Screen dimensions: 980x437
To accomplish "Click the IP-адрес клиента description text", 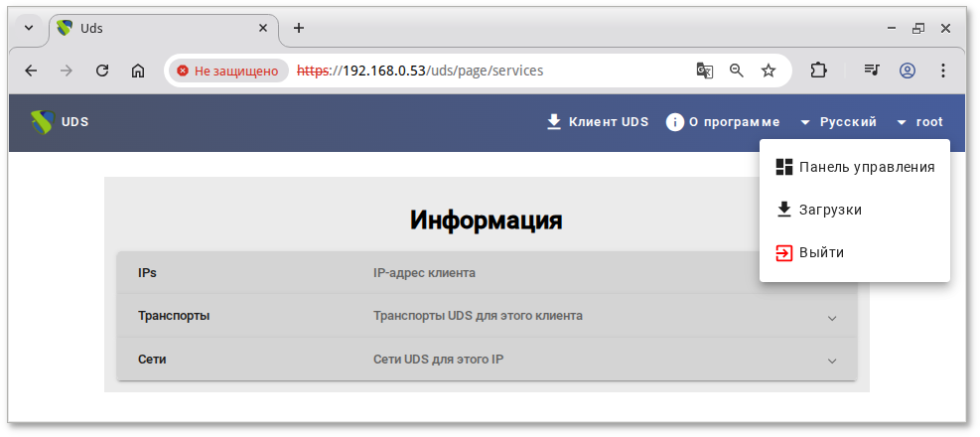I will click(x=424, y=273).
